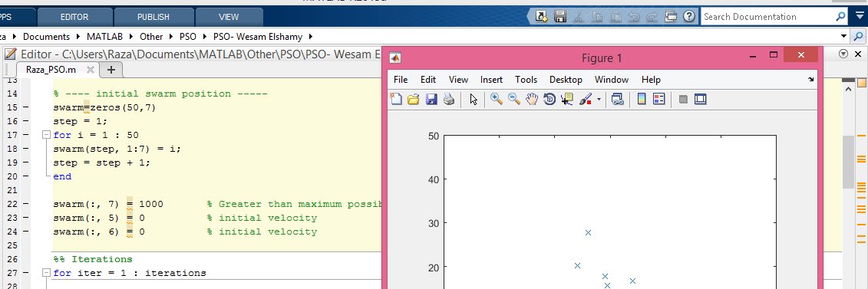Expand subfolders arrow after PSO- Wesam Elshamy
Screen dimensions: 868x289
(310, 37)
